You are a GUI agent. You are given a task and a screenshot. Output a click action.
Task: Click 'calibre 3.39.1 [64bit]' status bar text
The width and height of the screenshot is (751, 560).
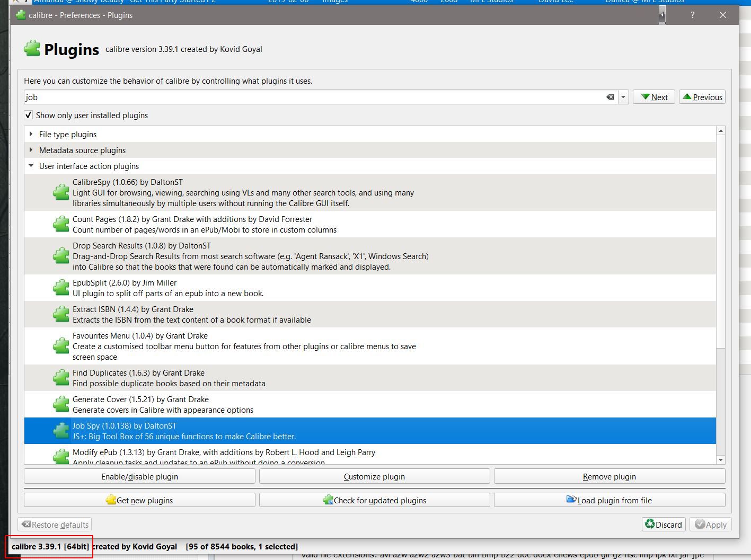pyautogui.click(x=50, y=546)
